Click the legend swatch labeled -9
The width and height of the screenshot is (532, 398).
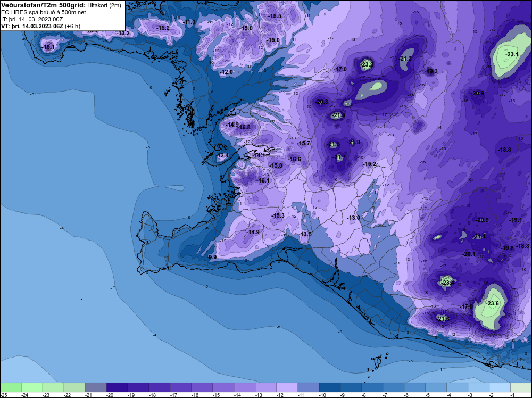[x=351, y=387]
